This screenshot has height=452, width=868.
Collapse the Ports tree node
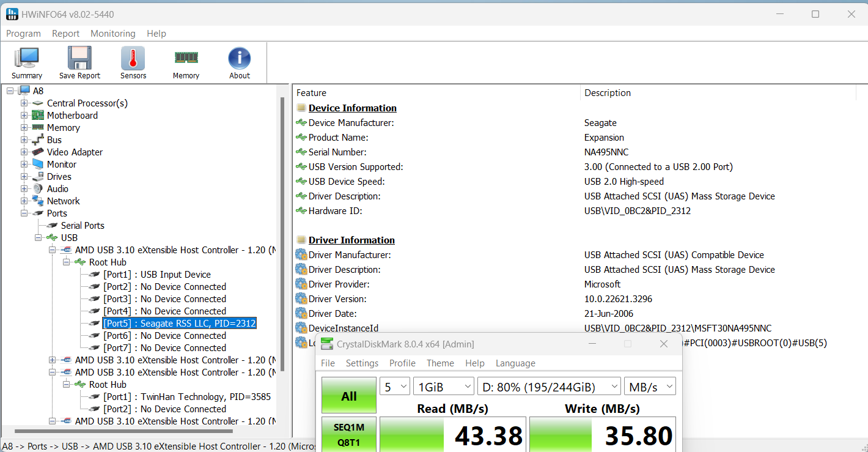(24, 213)
